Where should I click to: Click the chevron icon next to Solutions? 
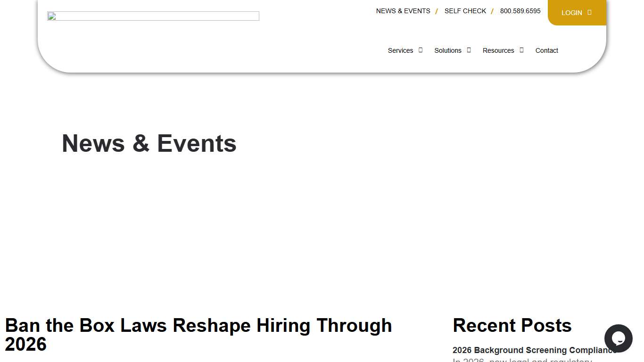(468, 50)
